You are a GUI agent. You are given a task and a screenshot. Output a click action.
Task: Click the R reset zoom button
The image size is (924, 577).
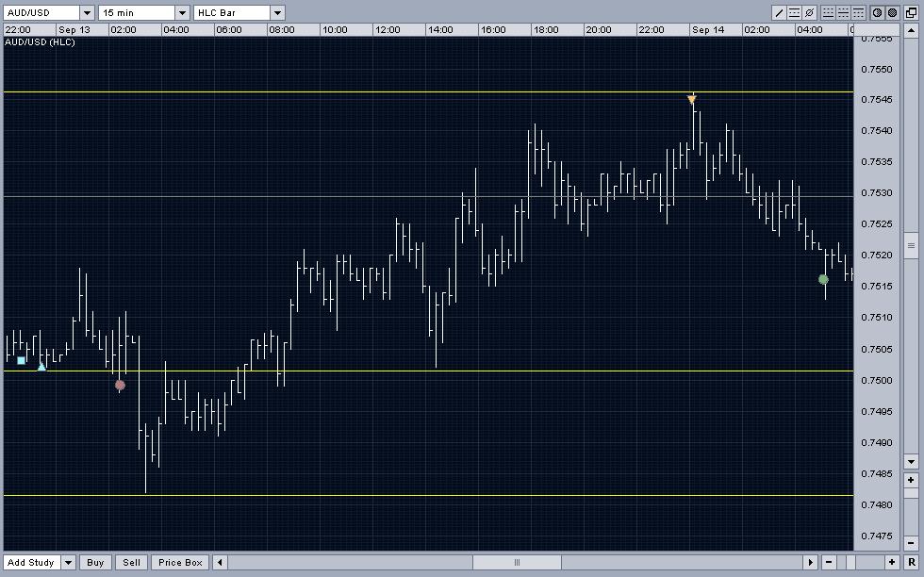point(912,562)
